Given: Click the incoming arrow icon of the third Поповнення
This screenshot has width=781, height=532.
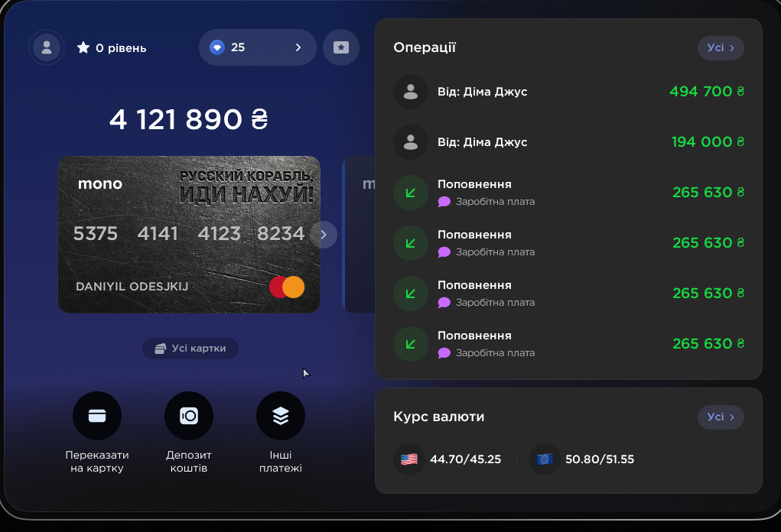Looking at the screenshot, I should (411, 294).
